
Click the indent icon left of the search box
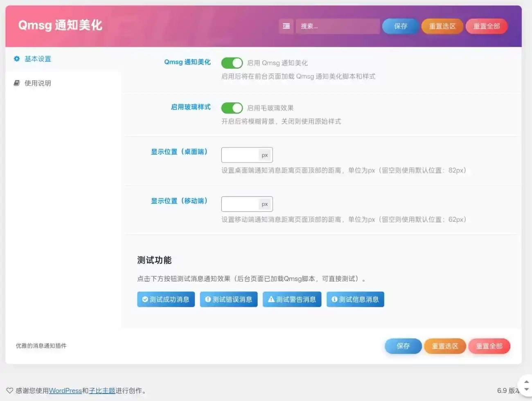click(x=286, y=26)
